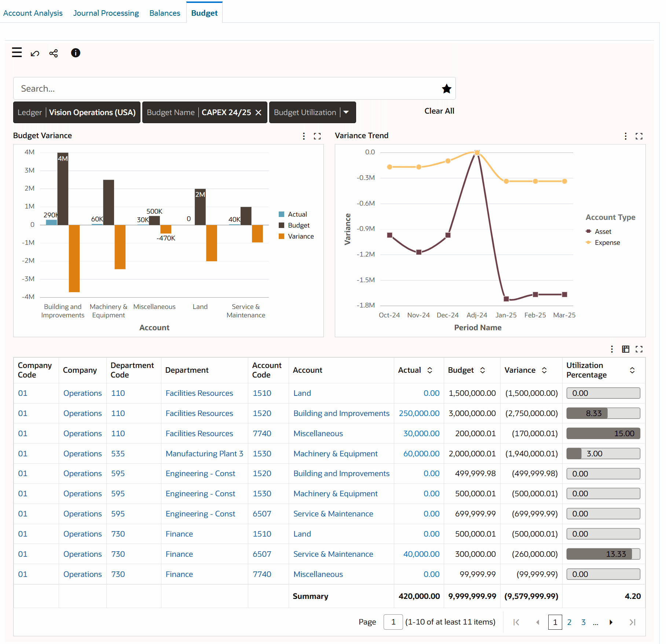
Task: Toggle the Asset series in legend
Action: 599,232
